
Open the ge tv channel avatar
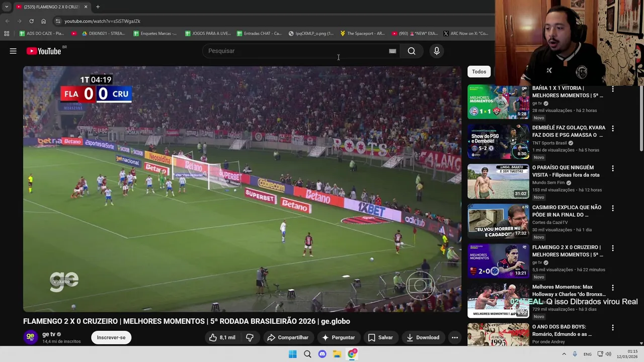pyautogui.click(x=30, y=337)
